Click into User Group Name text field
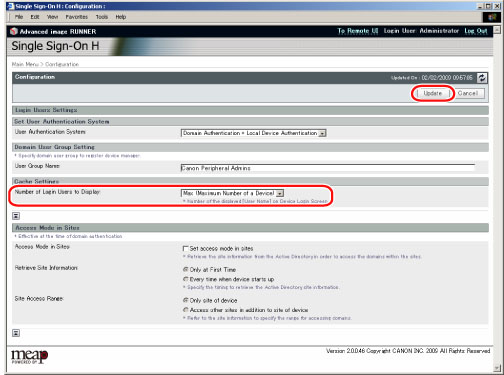The image size is (504, 375). tap(328, 168)
